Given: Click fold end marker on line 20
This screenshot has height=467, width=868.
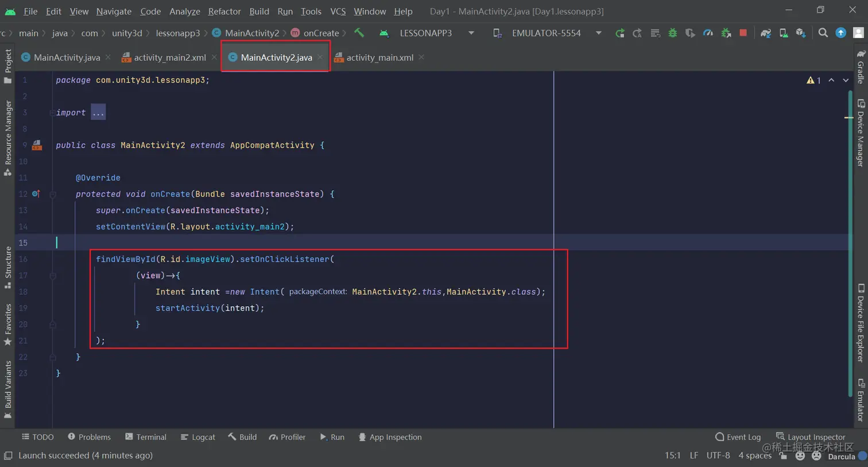Looking at the screenshot, I should (52, 325).
